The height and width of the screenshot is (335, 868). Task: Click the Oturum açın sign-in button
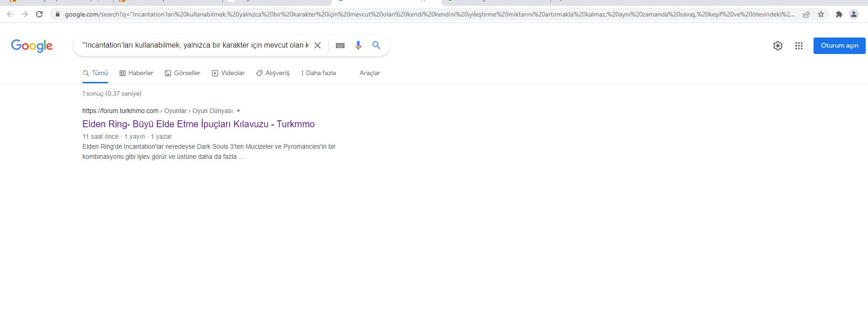(840, 46)
